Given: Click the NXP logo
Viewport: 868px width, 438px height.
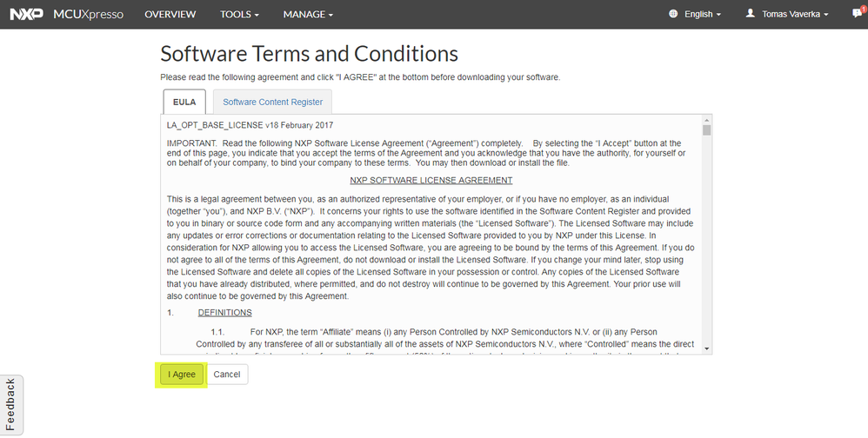Looking at the screenshot, I should (26, 14).
